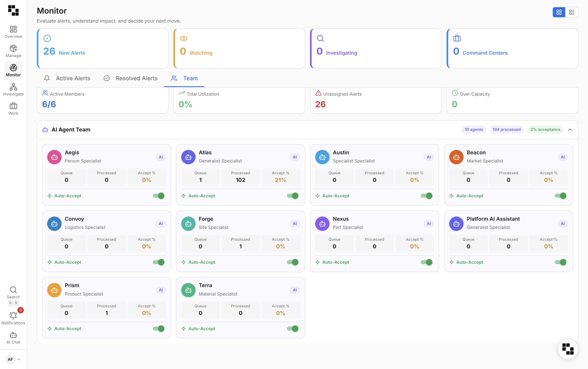588x369 pixels.
Task: Open the Manage section in sidebar
Action: [13, 51]
